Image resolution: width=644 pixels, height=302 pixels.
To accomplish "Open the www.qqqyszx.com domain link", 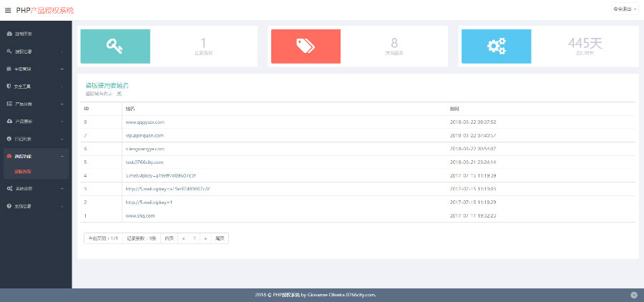I will tap(145, 122).
